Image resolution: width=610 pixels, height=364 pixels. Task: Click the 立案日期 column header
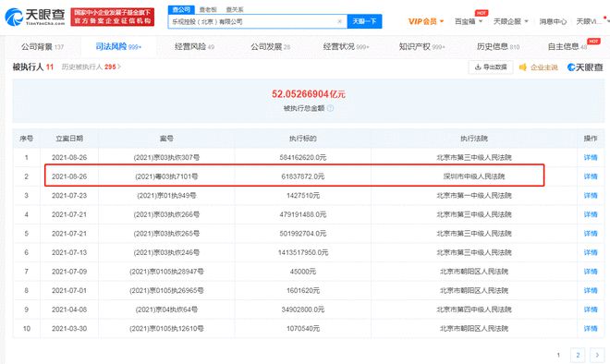point(69,139)
